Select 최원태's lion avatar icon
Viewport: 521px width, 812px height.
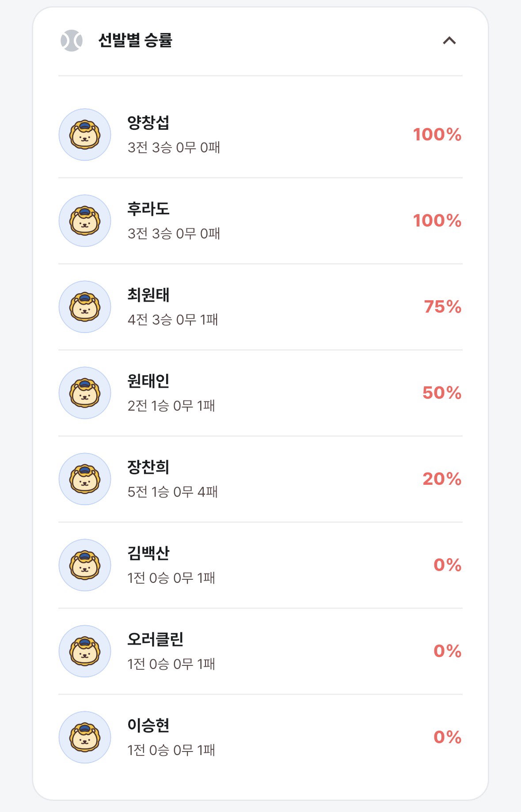85,307
